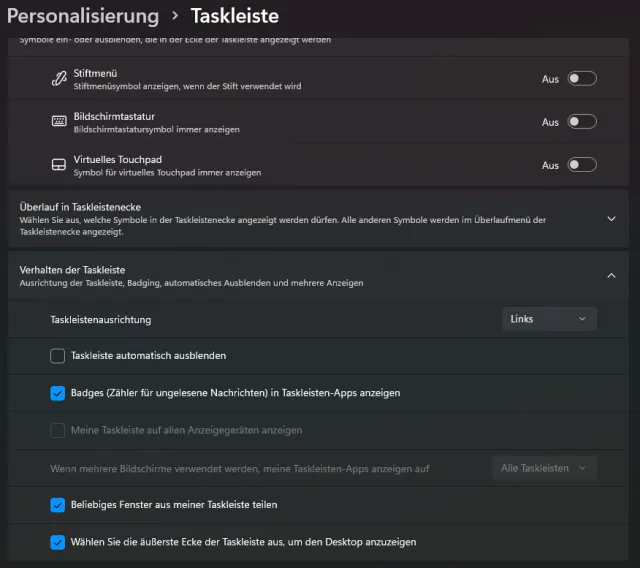This screenshot has width=640, height=568.
Task: Click the Taskleiste breadcrumb title
Action: click(x=234, y=16)
